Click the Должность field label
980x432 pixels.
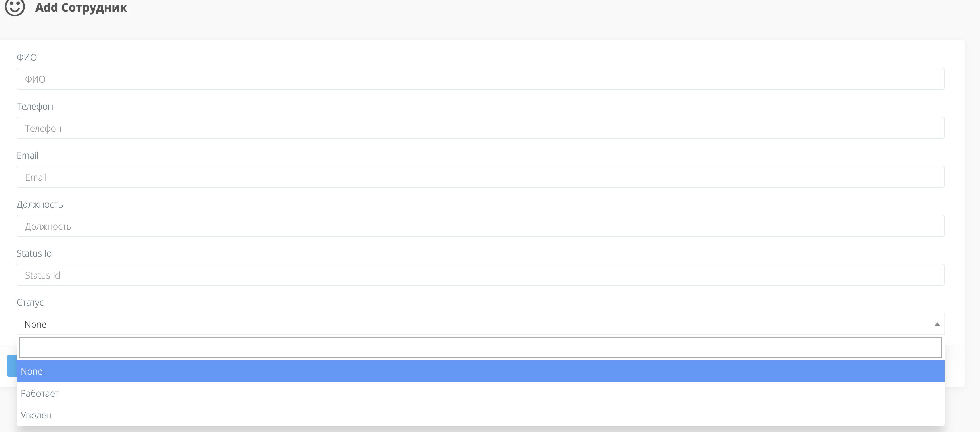pos(39,204)
